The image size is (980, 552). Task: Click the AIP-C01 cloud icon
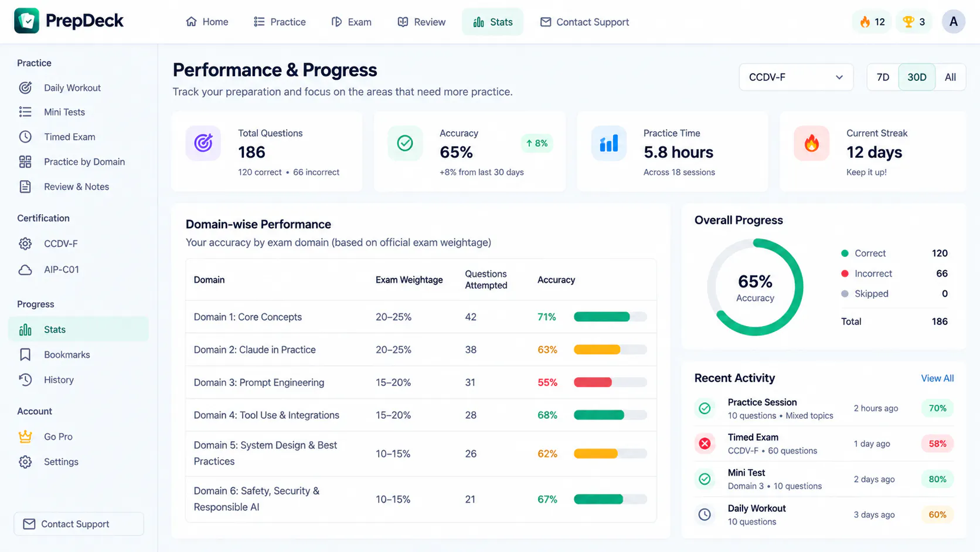coord(25,270)
